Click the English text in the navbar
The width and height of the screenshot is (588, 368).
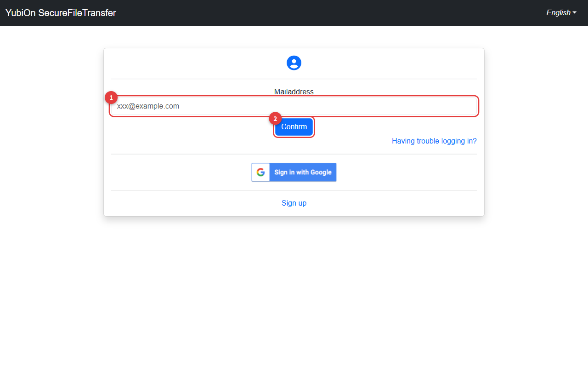click(558, 13)
